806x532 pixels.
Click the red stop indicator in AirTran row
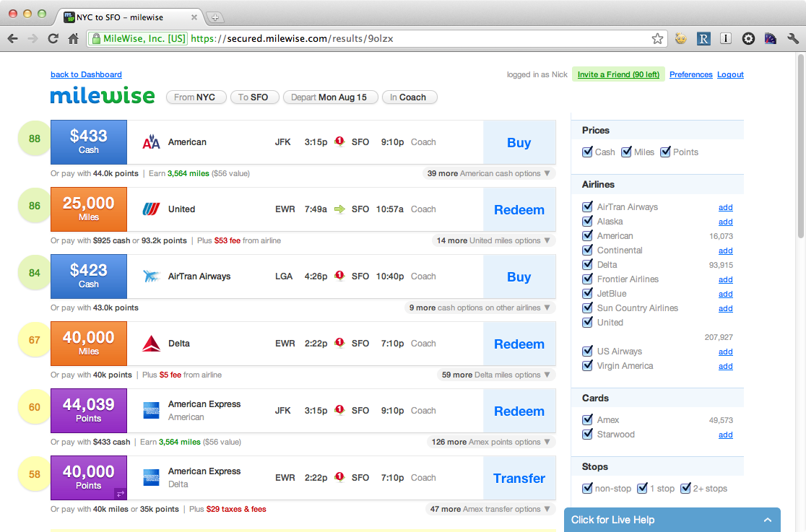(339, 276)
